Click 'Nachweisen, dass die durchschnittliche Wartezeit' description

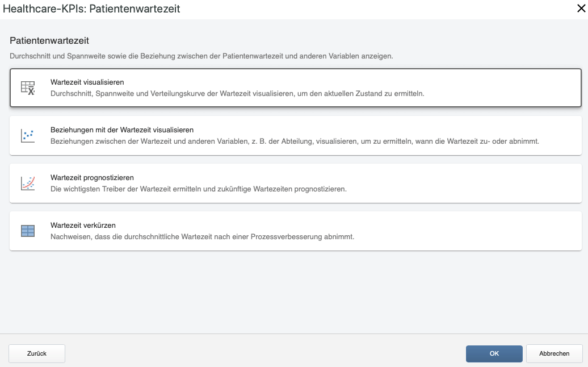point(203,236)
